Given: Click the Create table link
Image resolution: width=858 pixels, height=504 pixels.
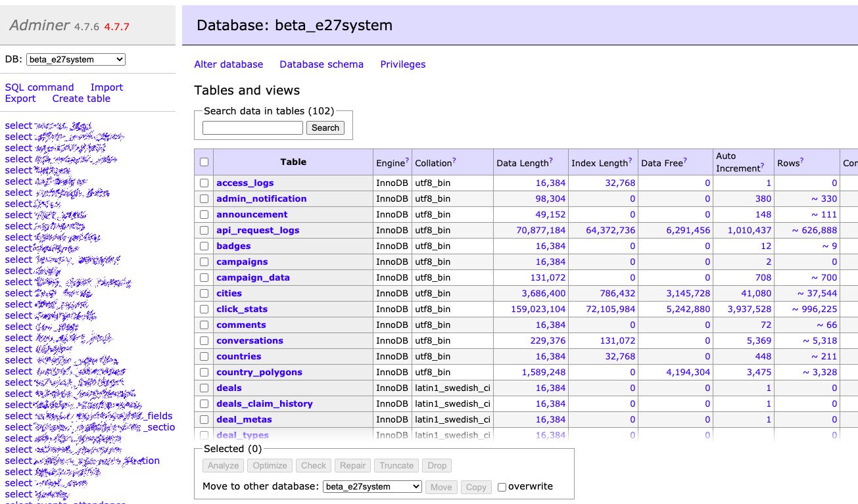Looking at the screenshot, I should pyautogui.click(x=81, y=99).
